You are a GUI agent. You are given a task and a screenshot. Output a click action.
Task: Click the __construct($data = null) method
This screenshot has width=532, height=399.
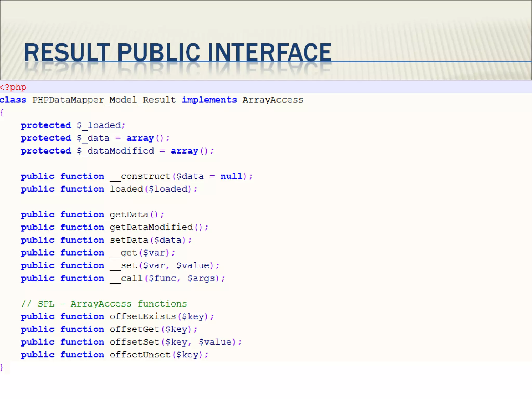[137, 176]
